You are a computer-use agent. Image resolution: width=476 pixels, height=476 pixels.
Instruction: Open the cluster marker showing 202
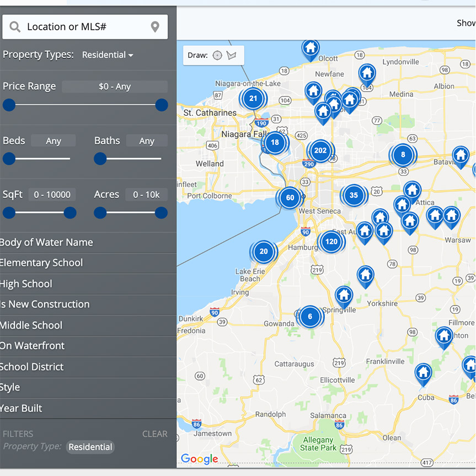(x=320, y=151)
